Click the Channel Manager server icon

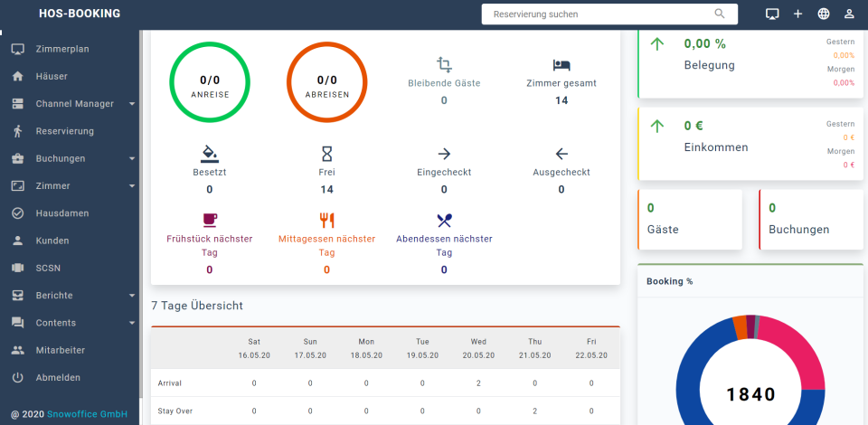tap(18, 103)
